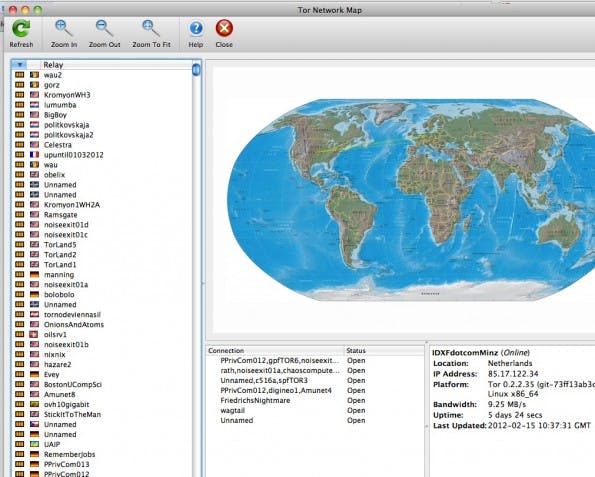This screenshot has height=477, width=595.
Task: Click the flag icon beside obelix
Action: pyautogui.click(x=35, y=175)
